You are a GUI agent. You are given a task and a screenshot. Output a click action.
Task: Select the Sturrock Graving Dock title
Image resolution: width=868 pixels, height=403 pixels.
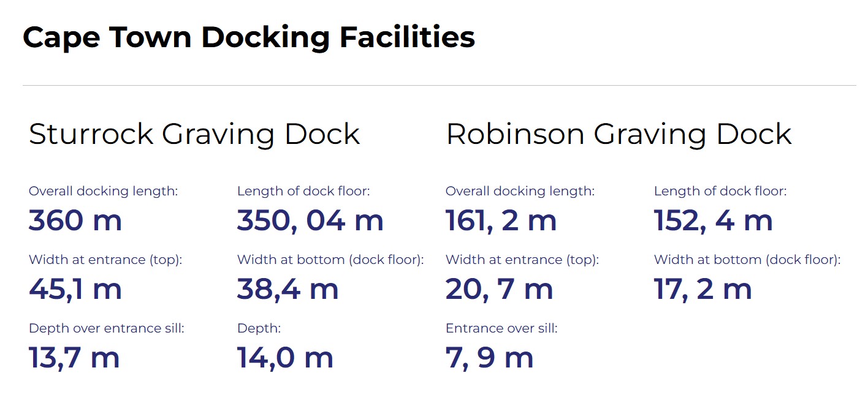point(194,135)
